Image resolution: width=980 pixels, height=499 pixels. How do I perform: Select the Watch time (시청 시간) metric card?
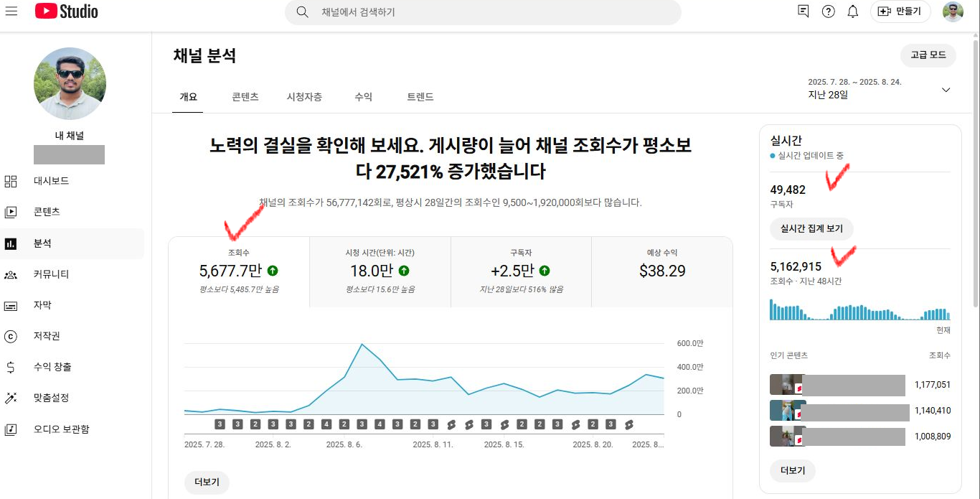click(380, 271)
